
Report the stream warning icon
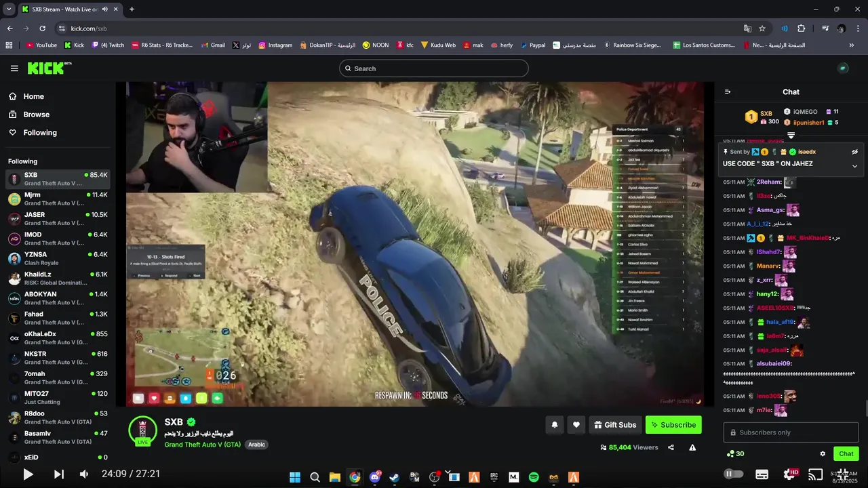click(692, 447)
